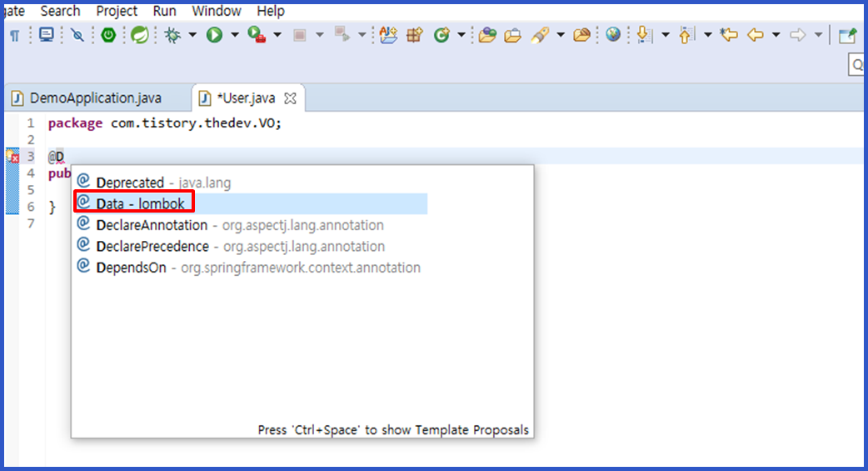
Task: Click the Next Annotation down-arrow icon
Action: point(644,35)
